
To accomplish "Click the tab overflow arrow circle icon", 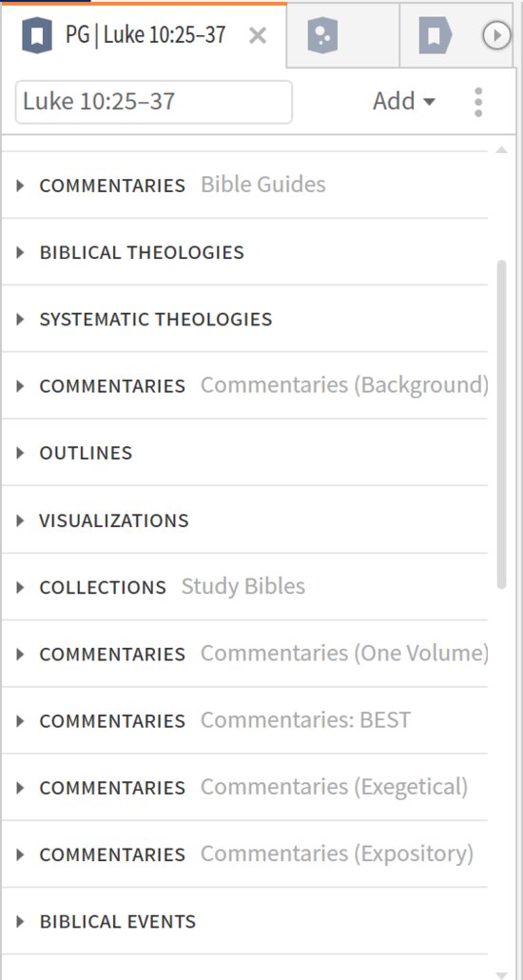I will click(x=496, y=35).
